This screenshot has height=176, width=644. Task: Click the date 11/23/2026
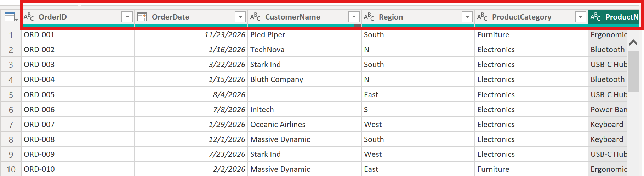tap(225, 35)
